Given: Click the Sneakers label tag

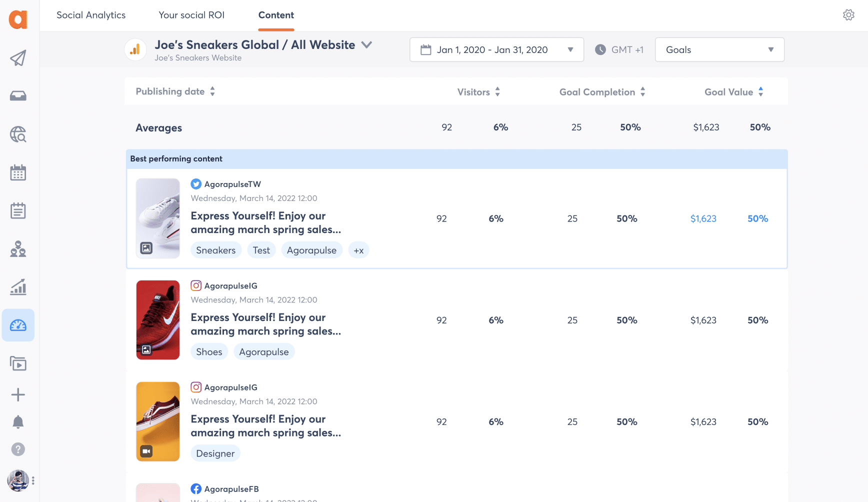Looking at the screenshot, I should click(x=216, y=250).
